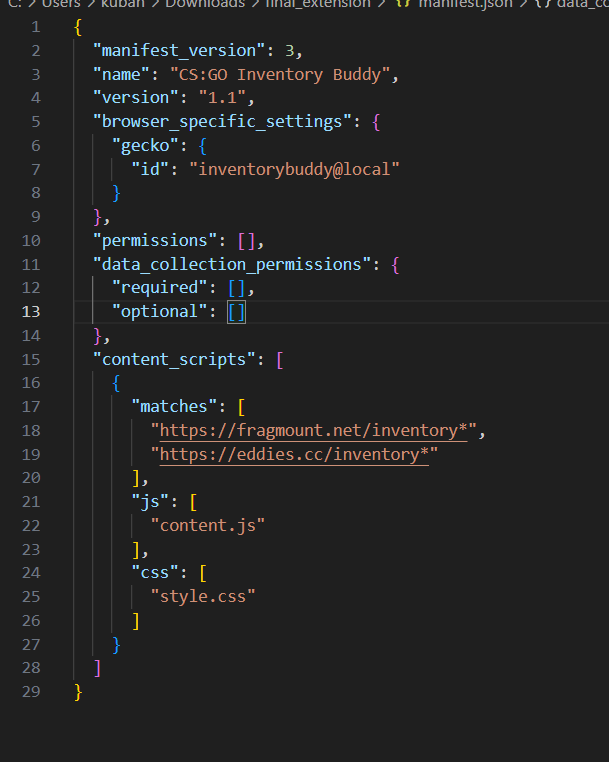This screenshot has width=609, height=762.
Task: Click line number 11 in the gutter
Action: click(31, 264)
